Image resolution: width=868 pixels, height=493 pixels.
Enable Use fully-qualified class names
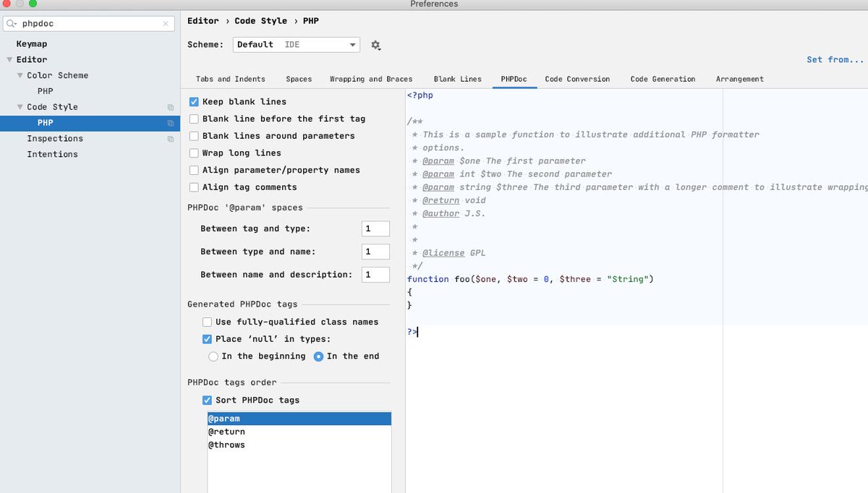[207, 322]
